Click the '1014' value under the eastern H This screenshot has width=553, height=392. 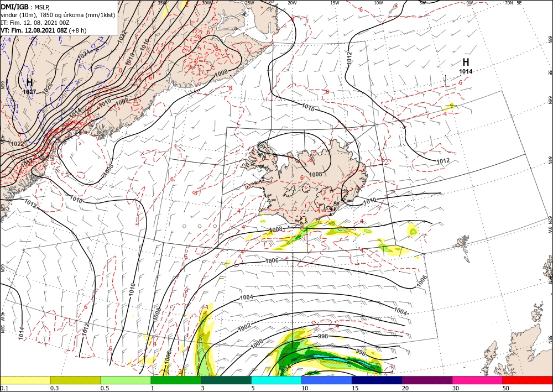coord(466,71)
